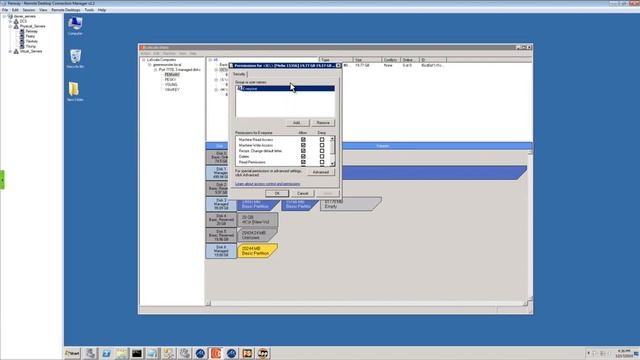Image resolution: width=640 pixels, height=360 pixels.
Task: Open the Remote Desktops menu
Action: pos(66,10)
